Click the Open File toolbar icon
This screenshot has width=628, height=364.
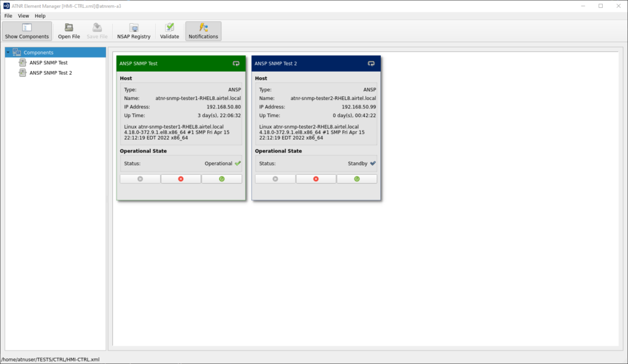(x=69, y=31)
